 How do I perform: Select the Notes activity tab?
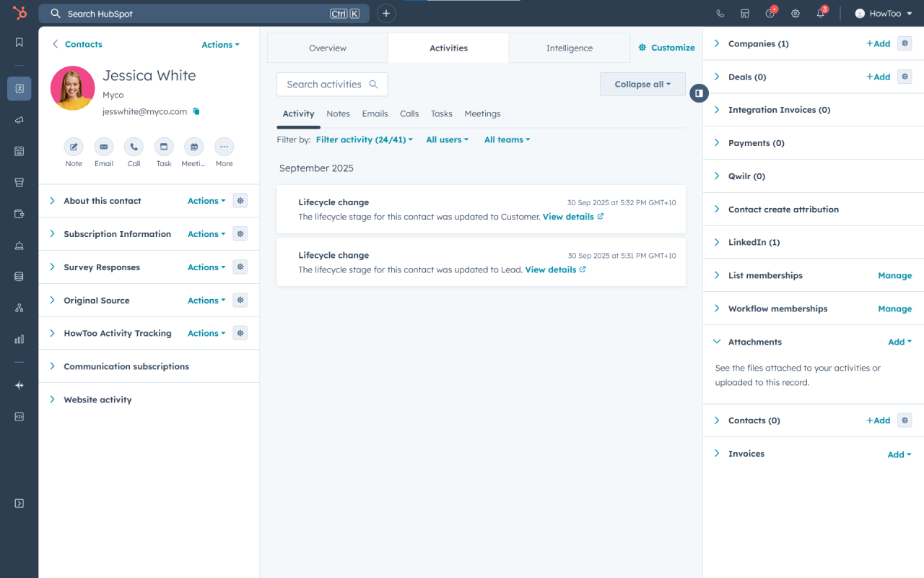[338, 113]
